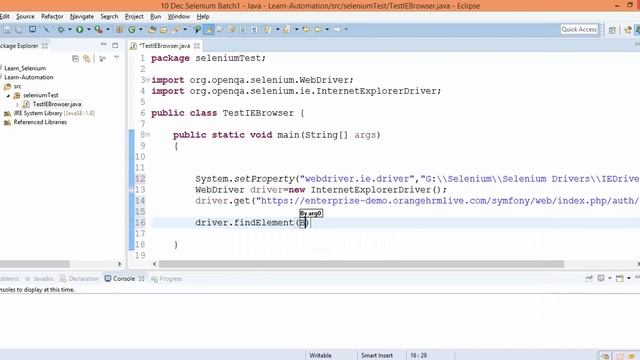
Task: Click the New Java Package icon
Action: (x=120, y=29)
